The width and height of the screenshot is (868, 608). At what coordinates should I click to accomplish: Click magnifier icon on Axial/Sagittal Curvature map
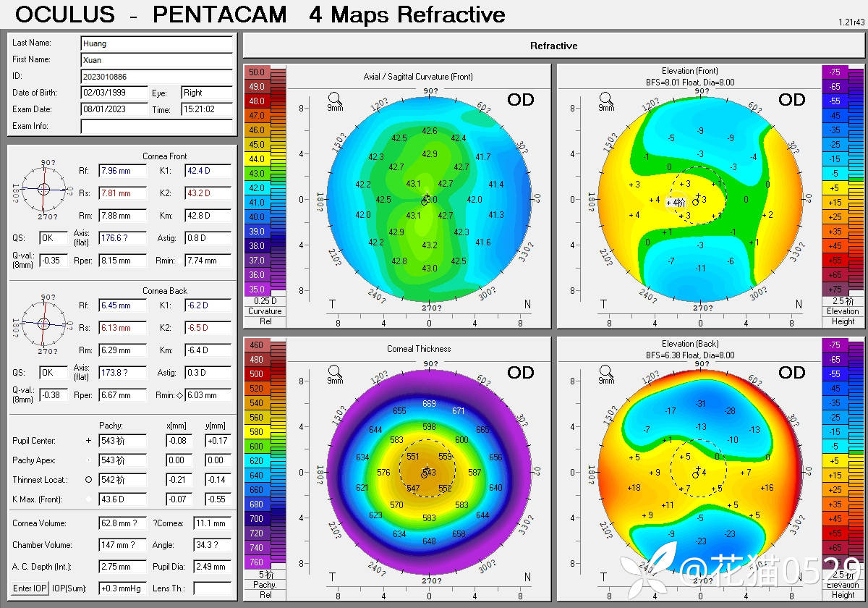point(335,98)
